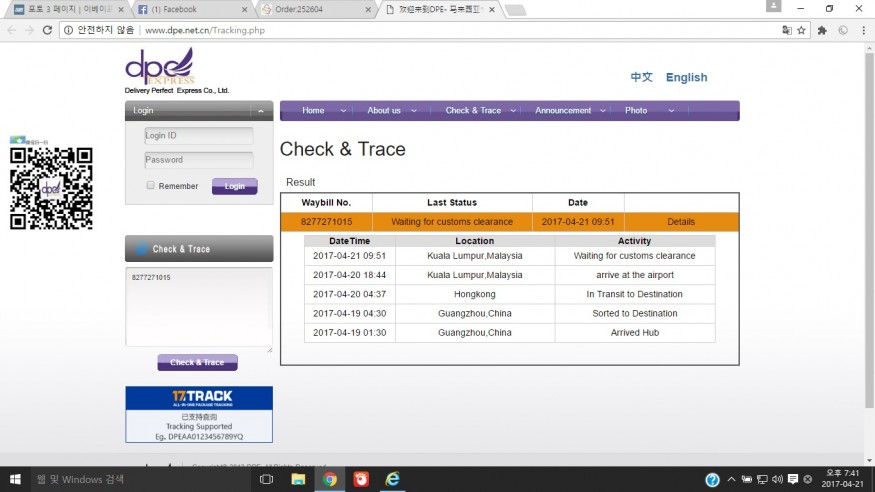Open Chrome from the Windows taskbar

pos(329,479)
